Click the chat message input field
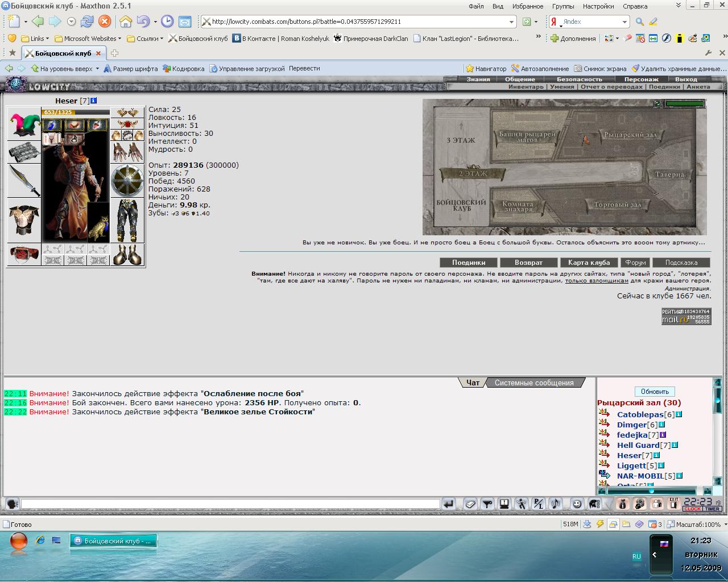The width and height of the screenshot is (728, 582). (230, 504)
